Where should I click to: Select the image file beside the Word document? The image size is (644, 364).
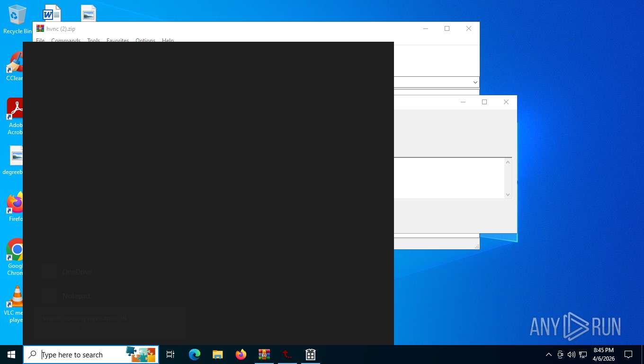pyautogui.click(x=88, y=13)
